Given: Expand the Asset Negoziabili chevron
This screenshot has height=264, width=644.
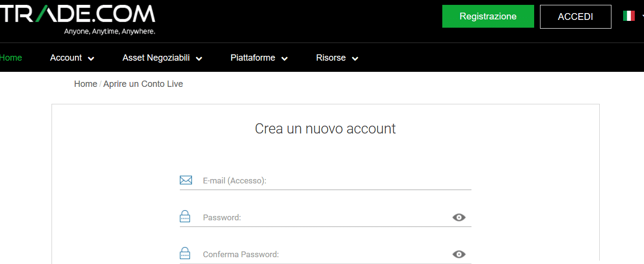Looking at the screenshot, I should click(199, 59).
